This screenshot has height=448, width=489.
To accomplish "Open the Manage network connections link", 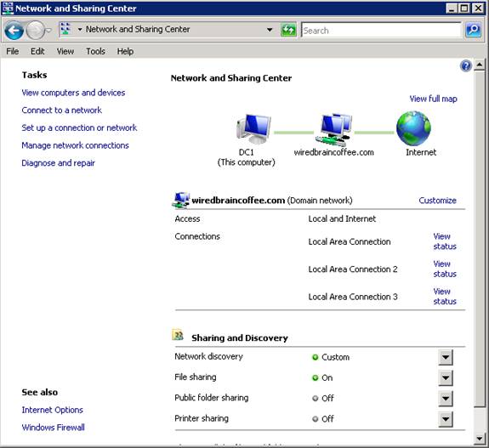I will coord(75,145).
